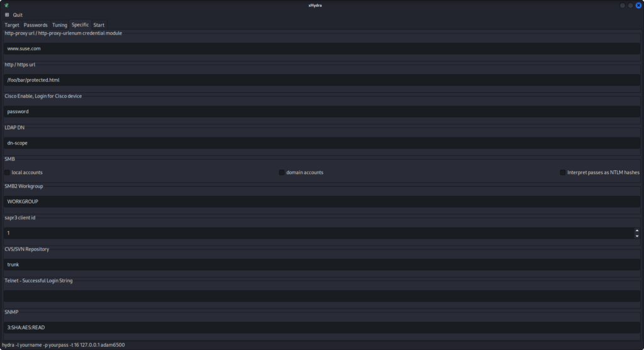Focus the CVS/SVN Repository field

321,265
